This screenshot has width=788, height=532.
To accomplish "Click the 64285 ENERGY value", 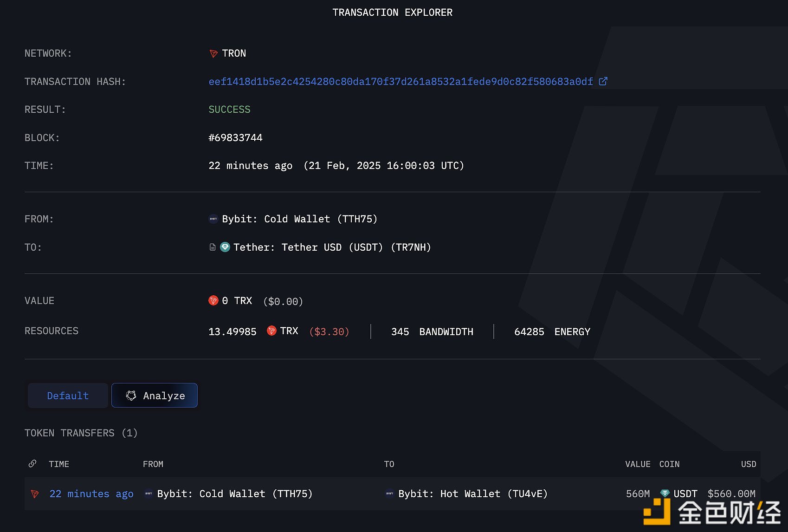I will tap(552, 331).
